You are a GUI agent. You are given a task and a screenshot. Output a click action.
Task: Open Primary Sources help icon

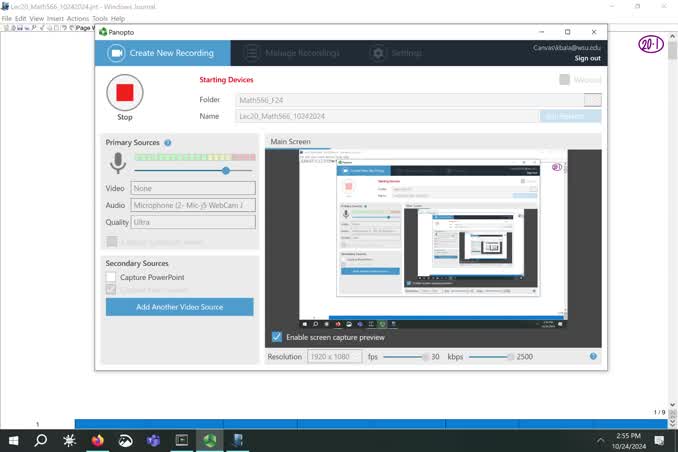click(x=168, y=144)
